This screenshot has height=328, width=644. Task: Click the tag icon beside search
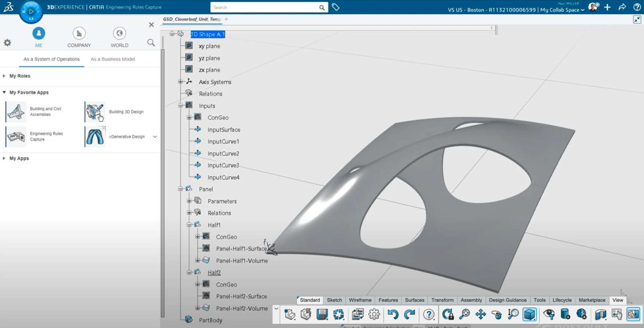[x=336, y=7]
